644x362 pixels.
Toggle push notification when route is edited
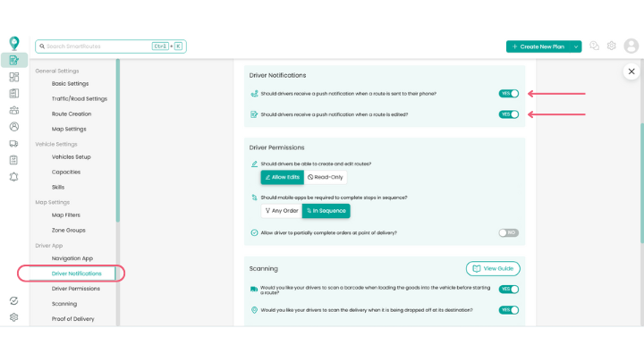[x=509, y=114]
